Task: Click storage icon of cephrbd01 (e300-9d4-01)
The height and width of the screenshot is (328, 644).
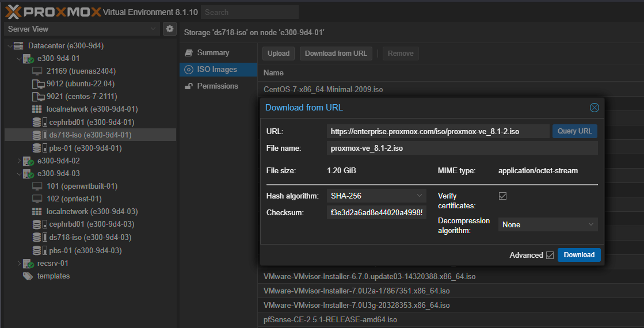Action: (x=40, y=123)
